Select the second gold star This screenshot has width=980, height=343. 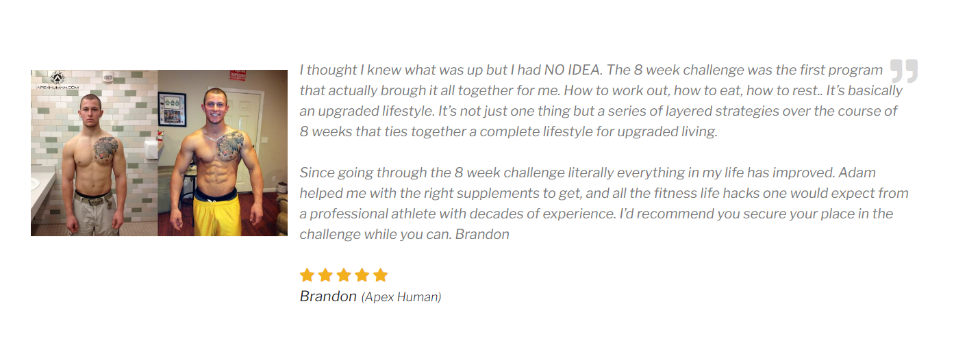[x=325, y=275]
